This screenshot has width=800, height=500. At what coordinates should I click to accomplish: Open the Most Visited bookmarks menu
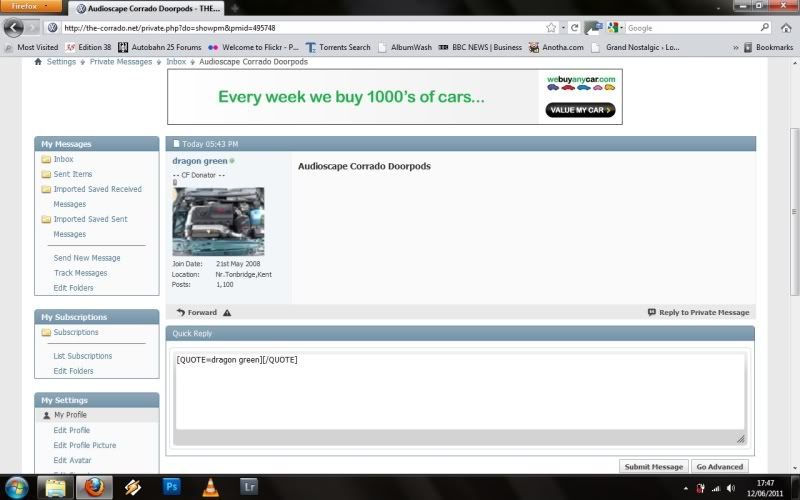(31, 47)
